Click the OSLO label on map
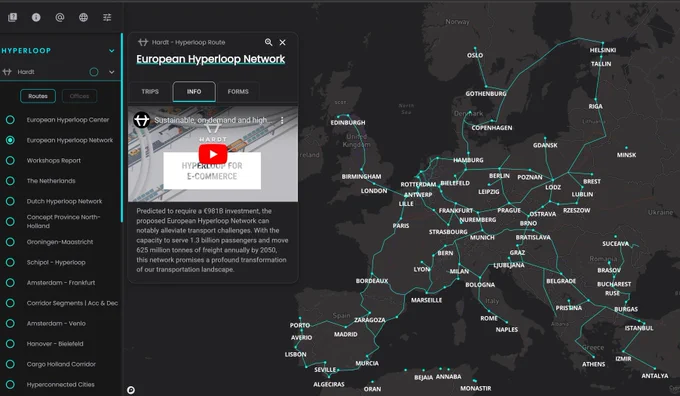 coord(475,55)
